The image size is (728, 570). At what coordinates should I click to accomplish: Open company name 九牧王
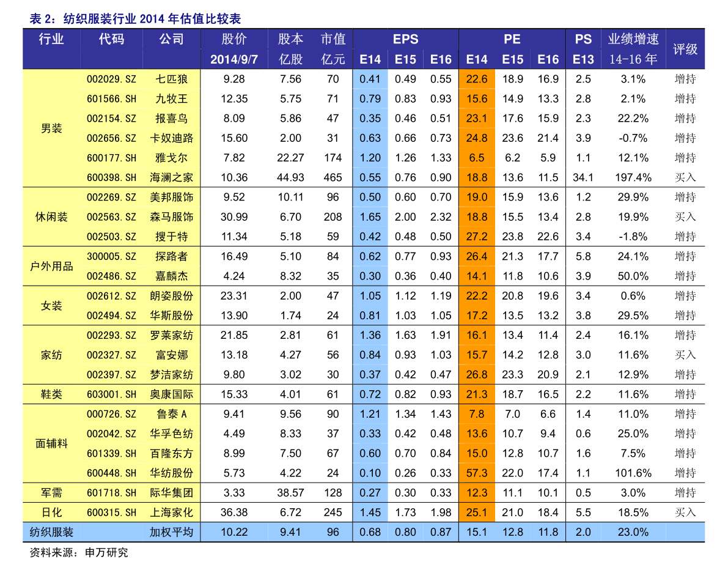tap(171, 98)
